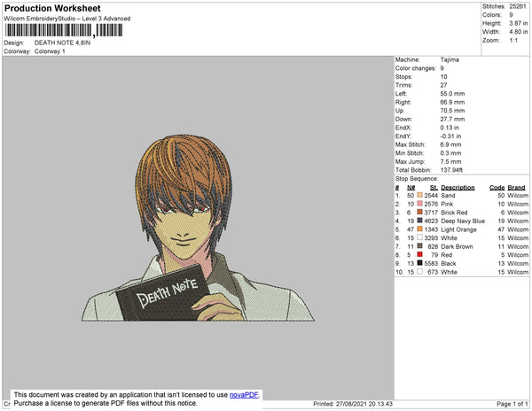Click the Deep Navy Blue color swatch
This screenshot has width=532, height=411.
coord(419,221)
